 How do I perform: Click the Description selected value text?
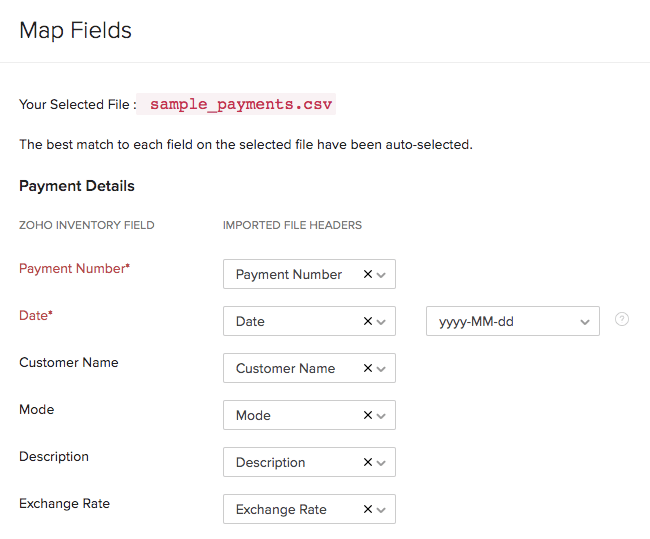point(270,462)
